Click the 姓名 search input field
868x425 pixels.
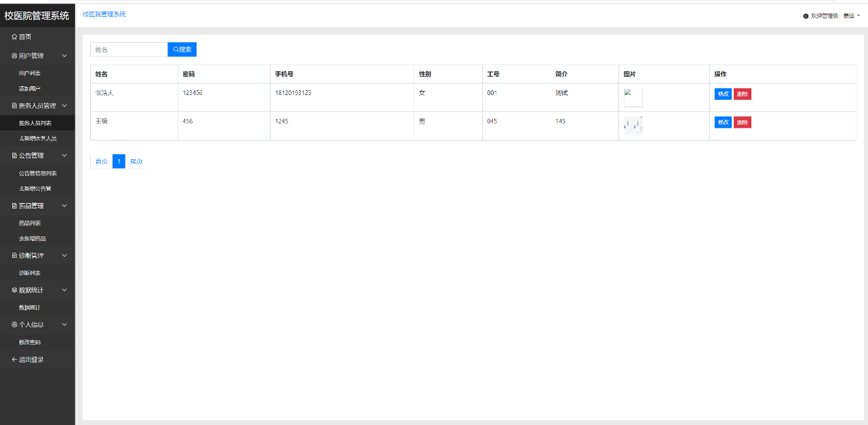[129, 50]
